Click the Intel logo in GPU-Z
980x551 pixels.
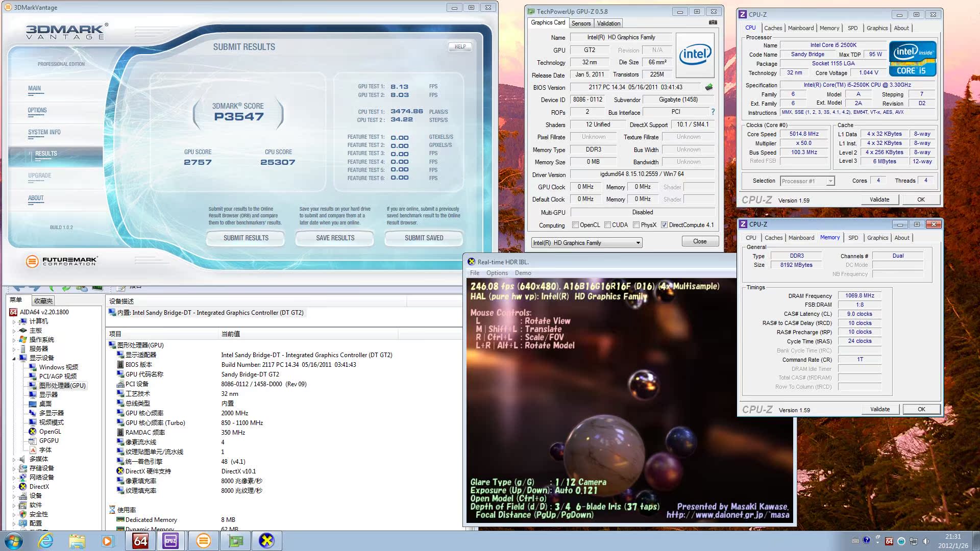point(695,55)
